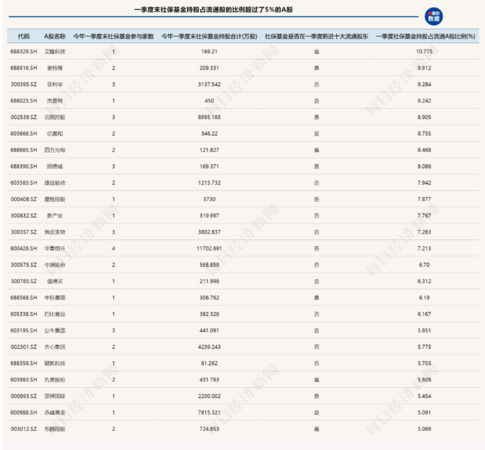485x450 pixels.
Task: Click stock code 603666.SH
Action: click(24, 133)
